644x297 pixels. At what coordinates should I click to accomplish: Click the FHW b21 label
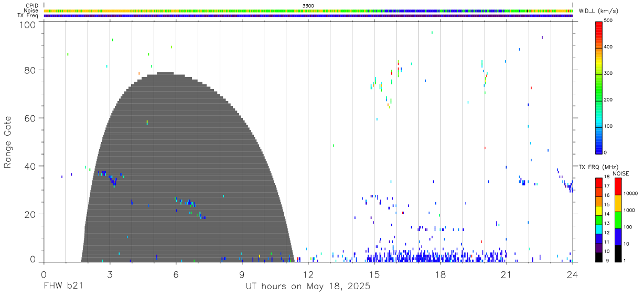point(63,287)
